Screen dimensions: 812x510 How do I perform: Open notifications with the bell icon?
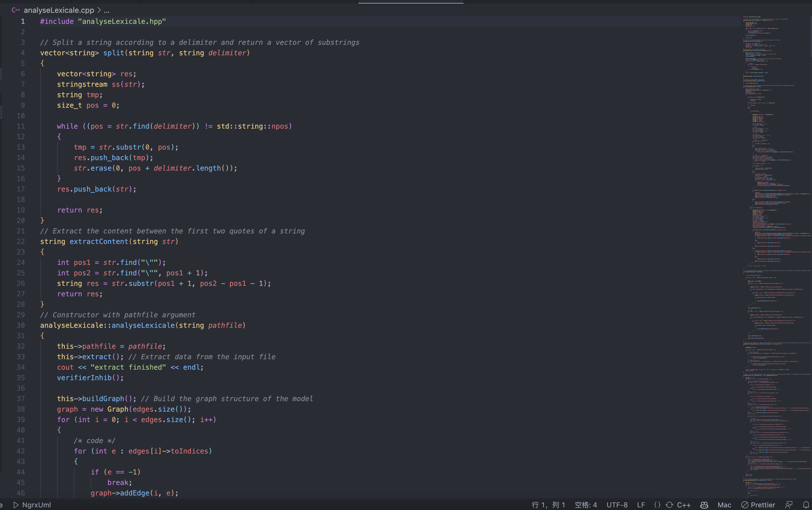806,504
